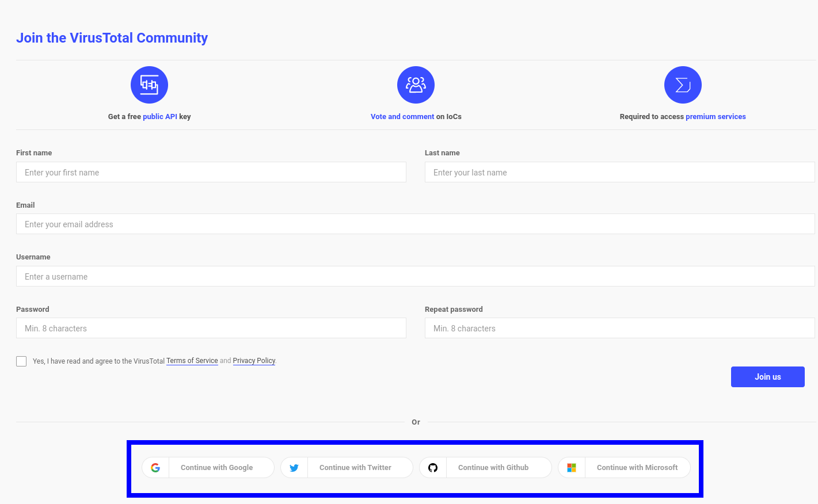Viewport: 818px width, 504px height.
Task: Click the Github octocat icon
Action: coord(433,468)
